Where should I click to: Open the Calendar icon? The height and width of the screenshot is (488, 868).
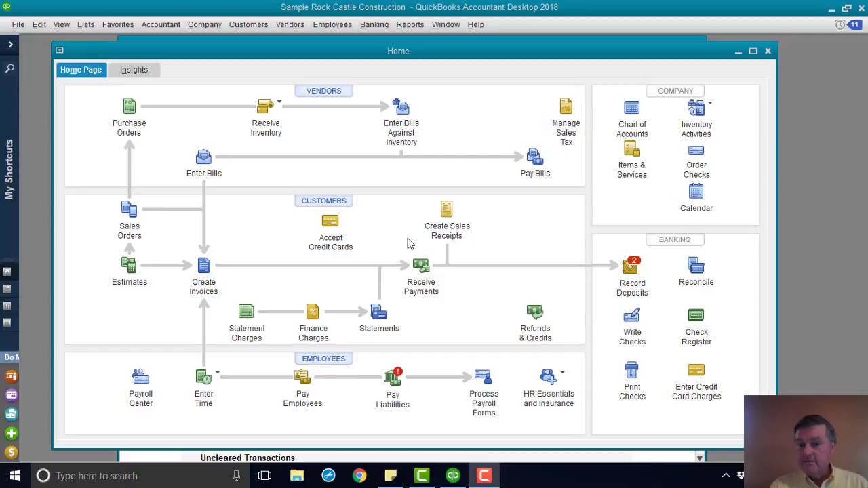[x=696, y=192]
